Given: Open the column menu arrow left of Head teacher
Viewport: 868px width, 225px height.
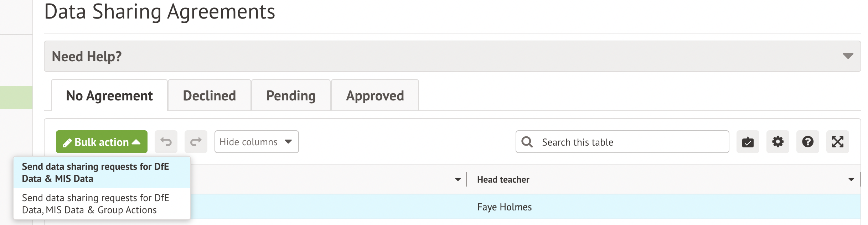Looking at the screenshot, I should pyautogui.click(x=458, y=180).
